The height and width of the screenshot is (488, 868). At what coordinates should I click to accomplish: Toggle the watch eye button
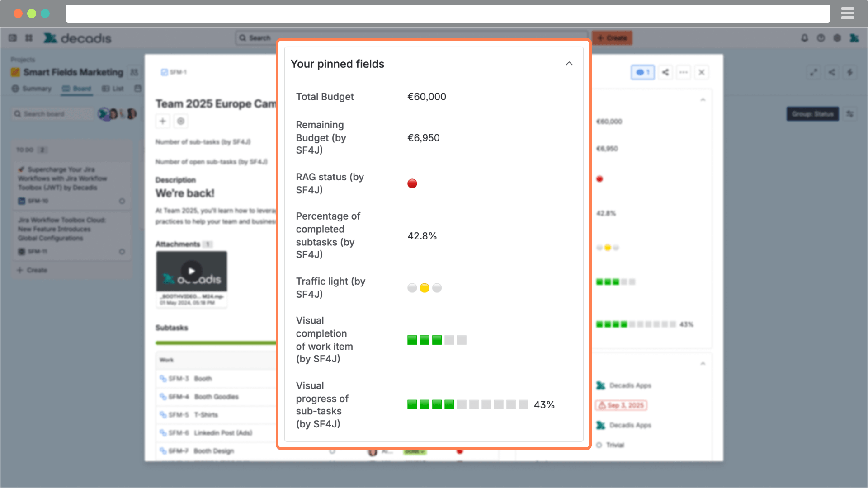pos(642,72)
